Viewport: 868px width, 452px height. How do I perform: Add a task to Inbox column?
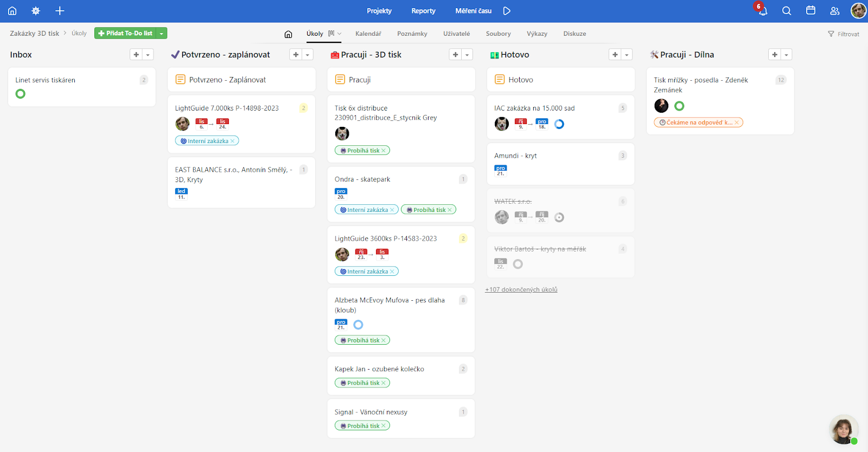point(136,55)
